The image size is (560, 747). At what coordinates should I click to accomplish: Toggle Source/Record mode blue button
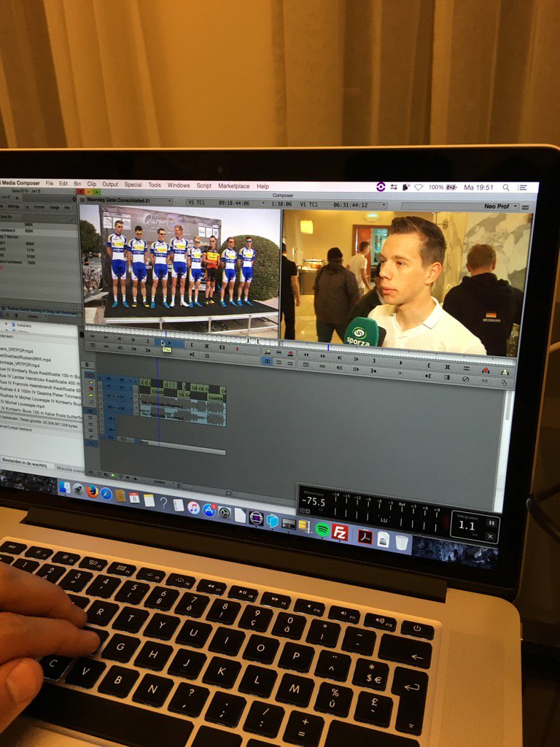point(268,362)
